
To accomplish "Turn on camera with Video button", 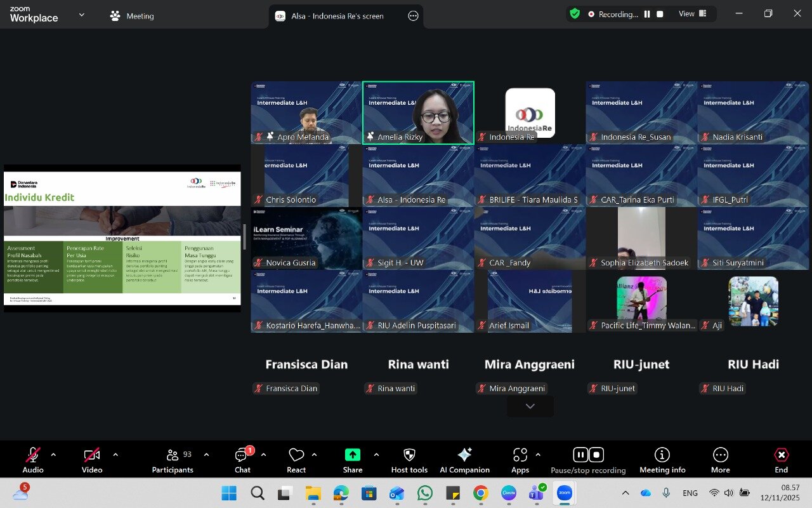I will 92,455.
